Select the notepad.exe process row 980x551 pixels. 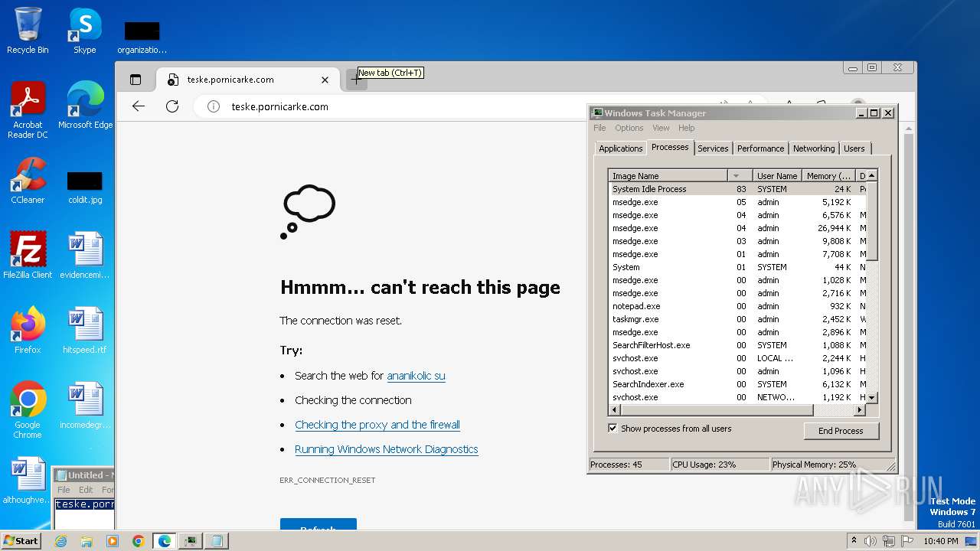(x=737, y=306)
